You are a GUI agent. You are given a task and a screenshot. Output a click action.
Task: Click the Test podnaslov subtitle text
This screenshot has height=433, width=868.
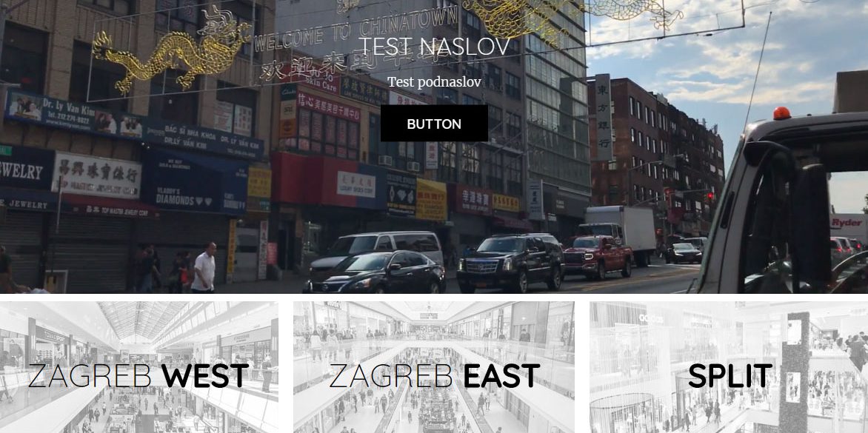(434, 82)
